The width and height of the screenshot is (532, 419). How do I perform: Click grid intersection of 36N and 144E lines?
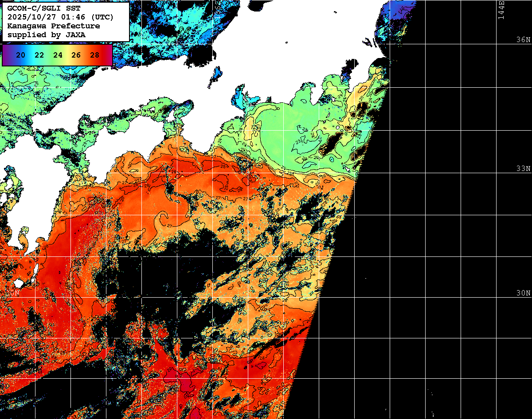pyautogui.click(x=496, y=44)
